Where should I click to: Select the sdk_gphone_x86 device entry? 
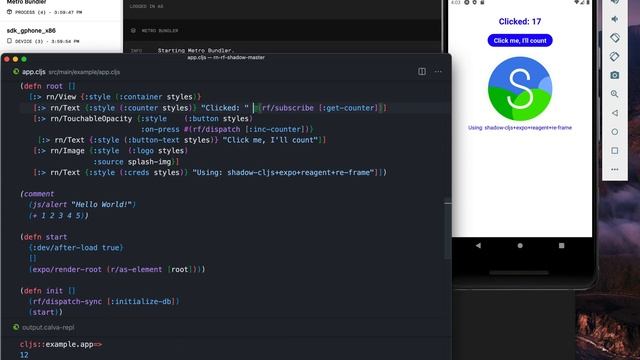click(x=61, y=36)
